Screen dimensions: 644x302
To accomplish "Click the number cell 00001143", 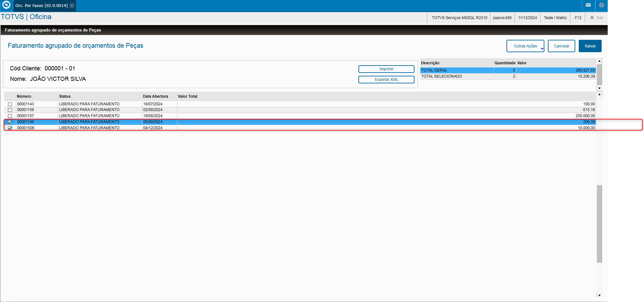I will tap(25, 104).
